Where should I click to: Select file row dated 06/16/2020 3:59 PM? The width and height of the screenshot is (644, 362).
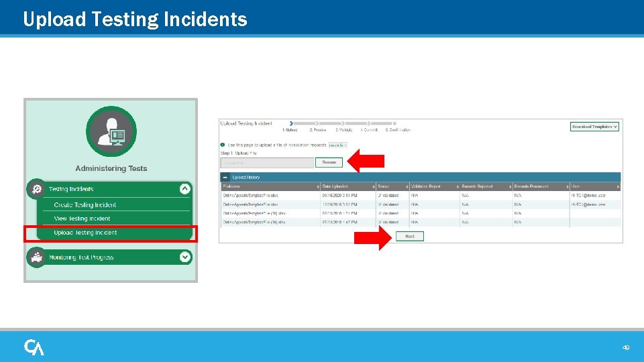(x=421, y=195)
